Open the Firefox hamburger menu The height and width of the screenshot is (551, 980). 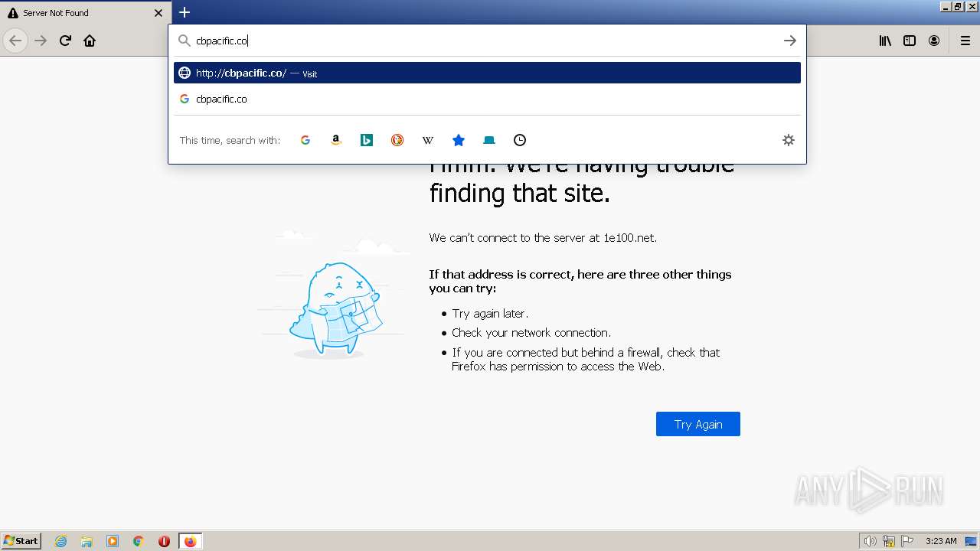[x=965, y=41]
